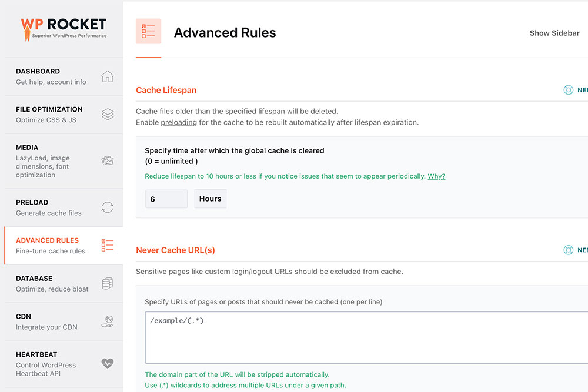Click the WP Rocket logo
The height and width of the screenshot is (392, 588).
(64, 29)
